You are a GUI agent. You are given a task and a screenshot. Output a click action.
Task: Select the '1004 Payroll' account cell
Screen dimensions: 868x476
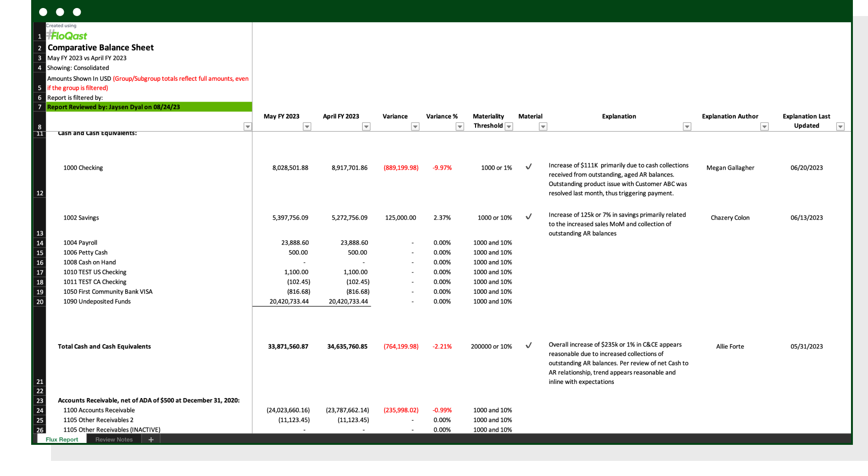80,243
